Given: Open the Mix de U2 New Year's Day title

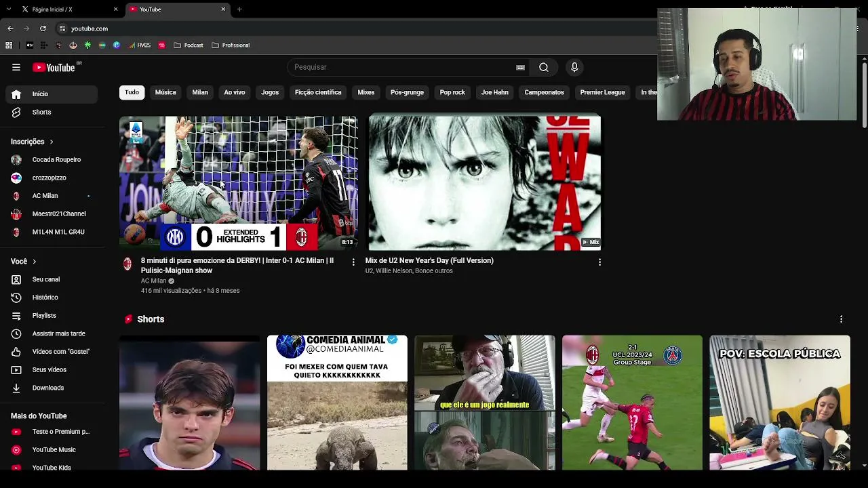Looking at the screenshot, I should click(x=429, y=260).
